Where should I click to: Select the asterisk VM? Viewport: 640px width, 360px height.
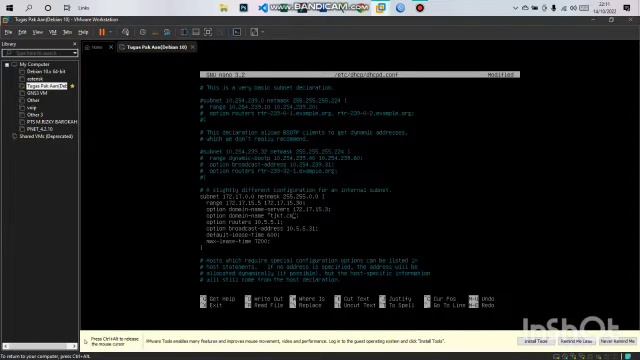(35, 79)
